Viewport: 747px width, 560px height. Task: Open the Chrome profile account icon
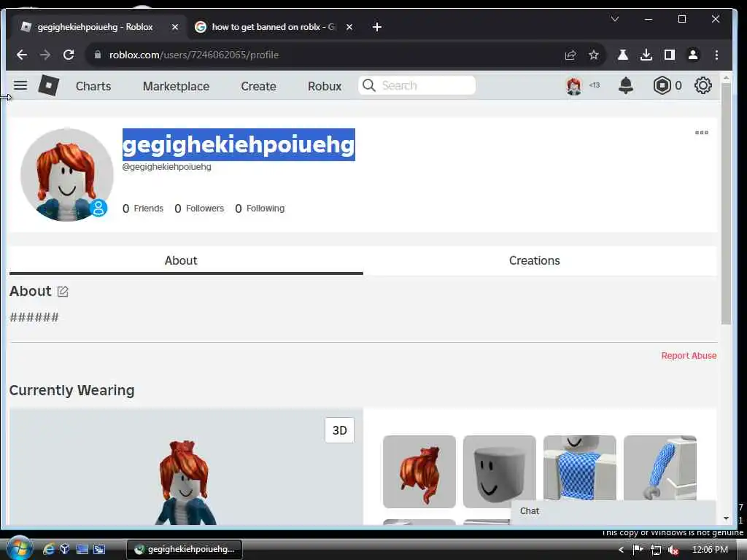tap(693, 55)
